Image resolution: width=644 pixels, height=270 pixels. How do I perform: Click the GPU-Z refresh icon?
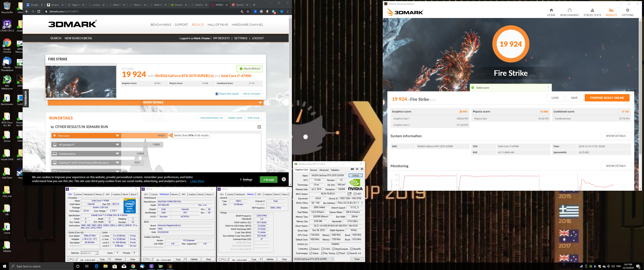(x=357, y=169)
